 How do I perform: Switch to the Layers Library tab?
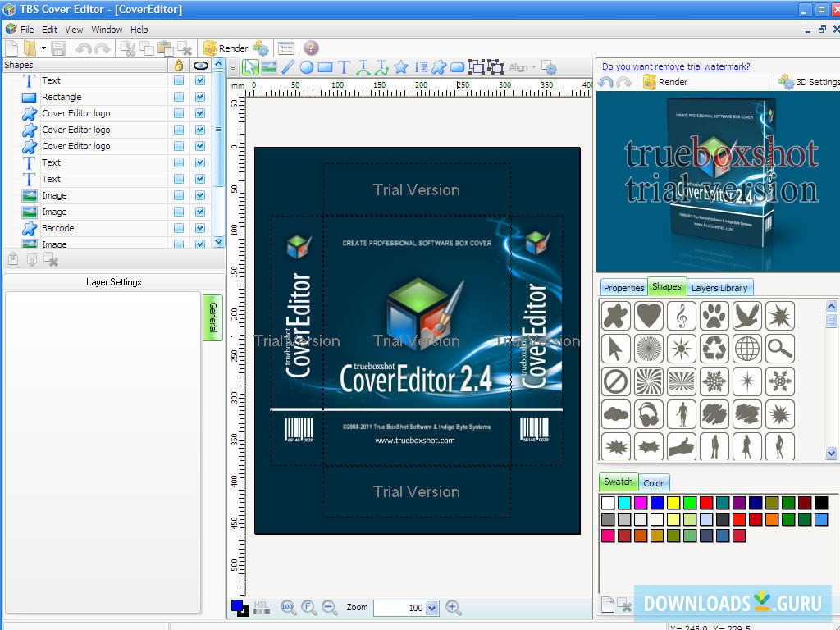719,288
